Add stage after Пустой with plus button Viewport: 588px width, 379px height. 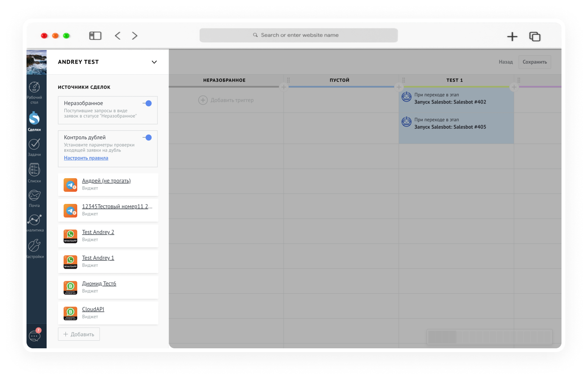[399, 87]
